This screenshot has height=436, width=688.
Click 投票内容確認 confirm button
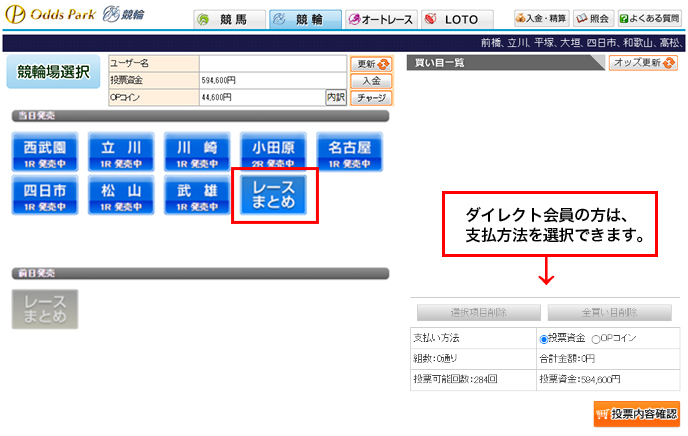pos(637,414)
